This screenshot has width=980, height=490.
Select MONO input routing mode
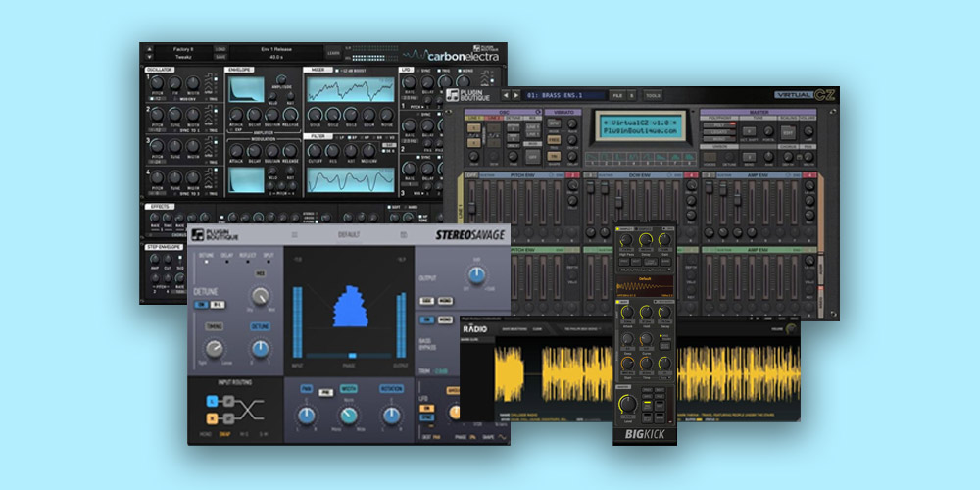(x=206, y=434)
